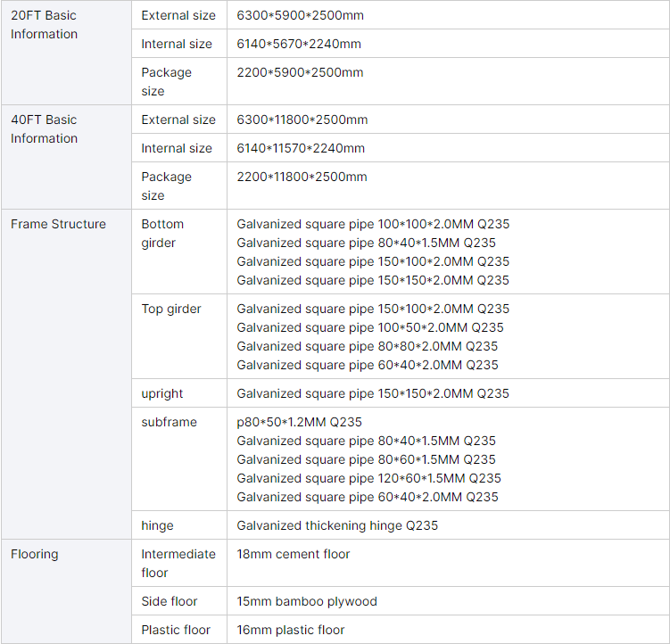The image size is (670, 644).
Task: Click upright value 150*150*2.0MM Q235
Action: (373, 393)
